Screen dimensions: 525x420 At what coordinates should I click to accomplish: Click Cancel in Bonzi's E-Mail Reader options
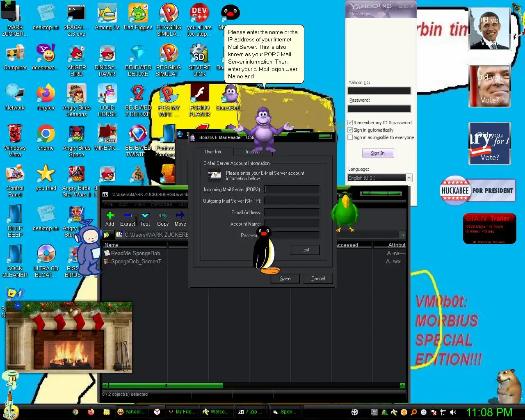coord(318,278)
